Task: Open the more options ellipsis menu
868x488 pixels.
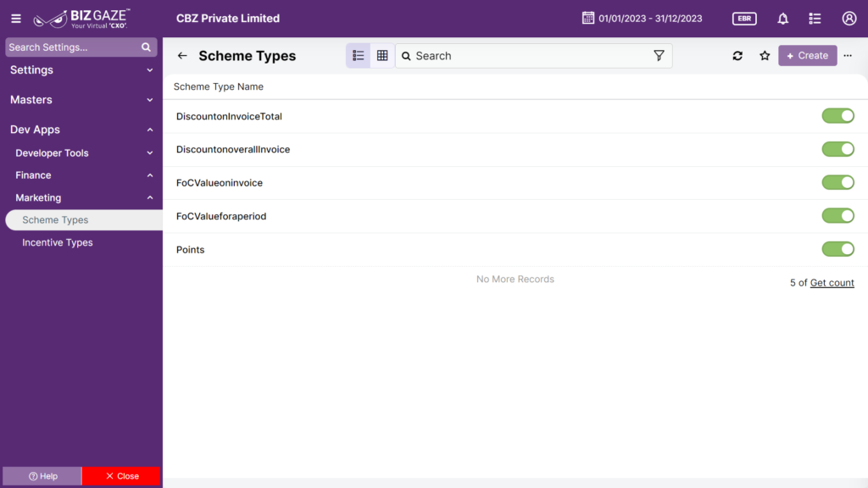Action: (848, 56)
